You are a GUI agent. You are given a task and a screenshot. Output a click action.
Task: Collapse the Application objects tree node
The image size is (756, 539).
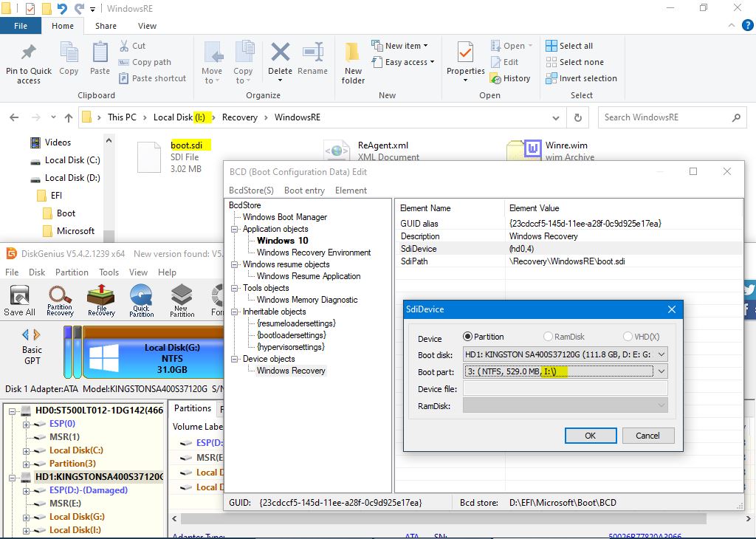tap(233, 229)
